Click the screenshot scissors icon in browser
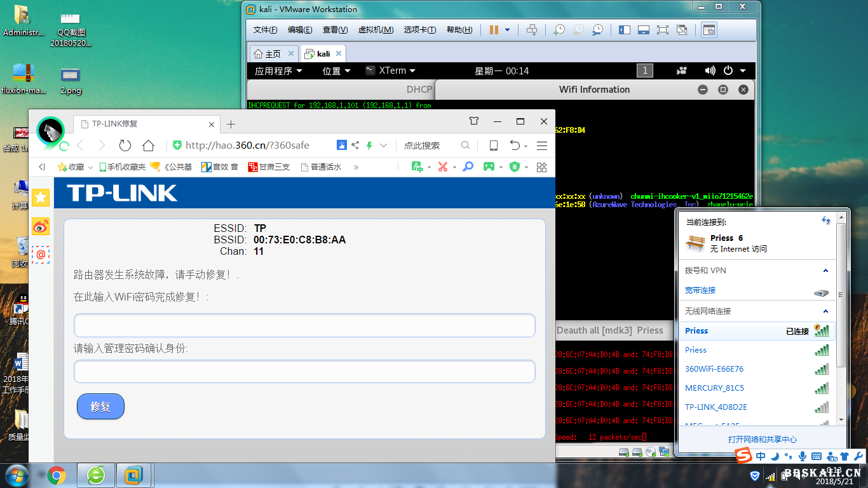868x488 pixels. point(443,166)
